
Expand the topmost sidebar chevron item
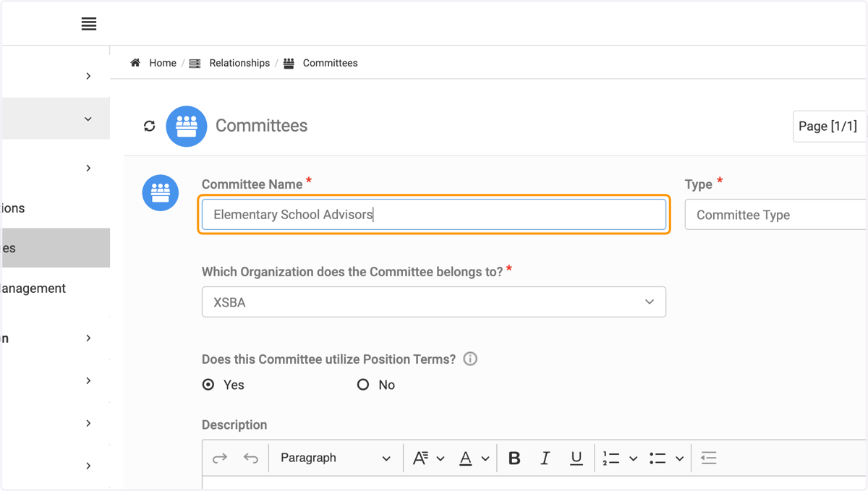point(88,76)
